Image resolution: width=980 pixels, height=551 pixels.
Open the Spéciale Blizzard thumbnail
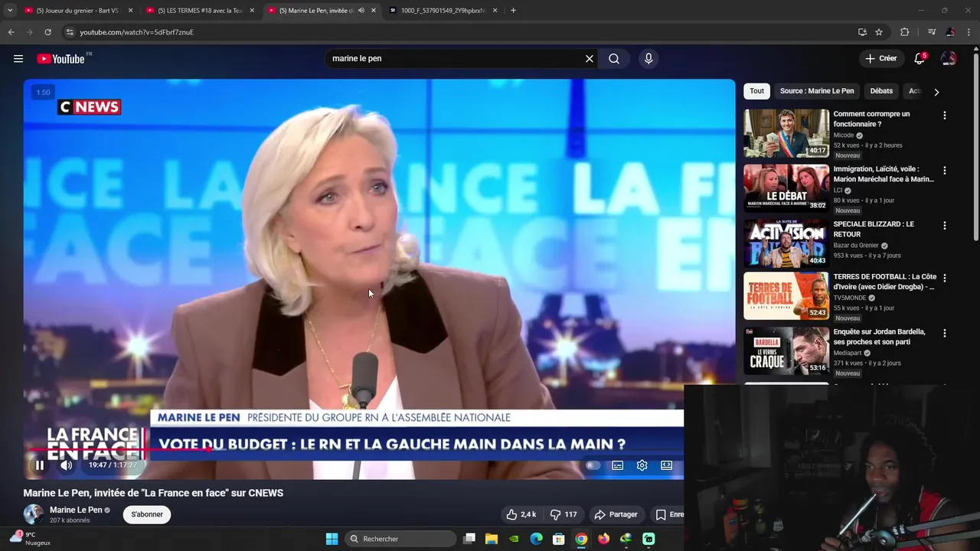tap(786, 243)
